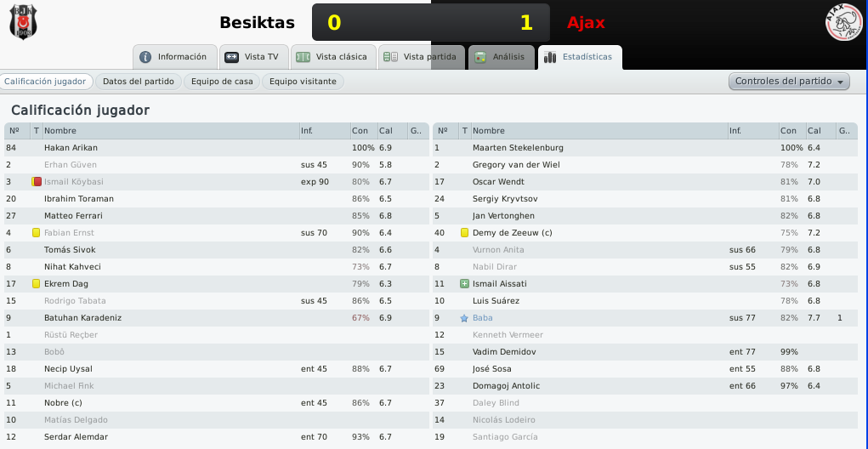Select the Luis Suárez player row
Screen dimensions: 868x449
[x=645, y=301]
